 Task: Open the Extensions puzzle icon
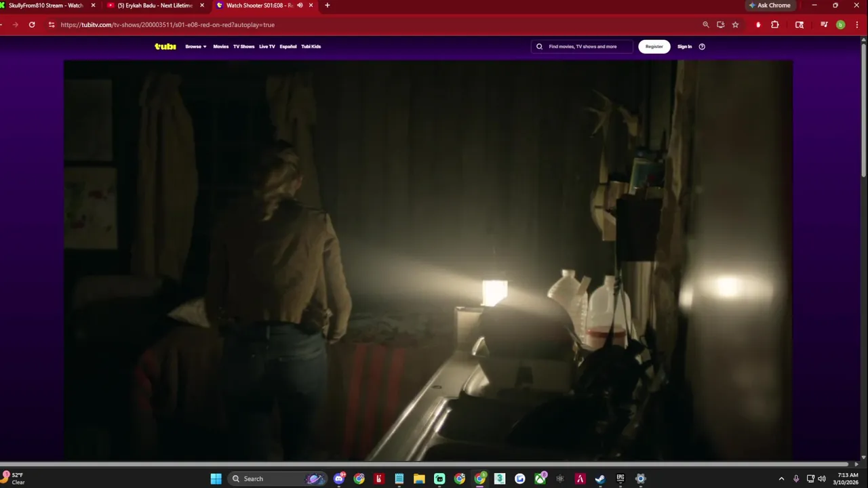[775, 24]
